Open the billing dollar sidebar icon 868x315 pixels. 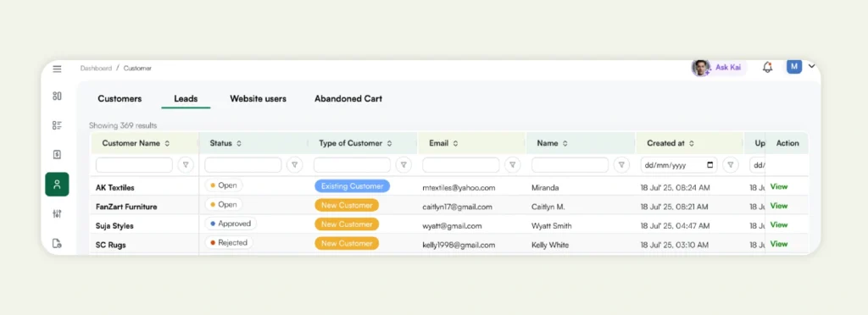57,155
